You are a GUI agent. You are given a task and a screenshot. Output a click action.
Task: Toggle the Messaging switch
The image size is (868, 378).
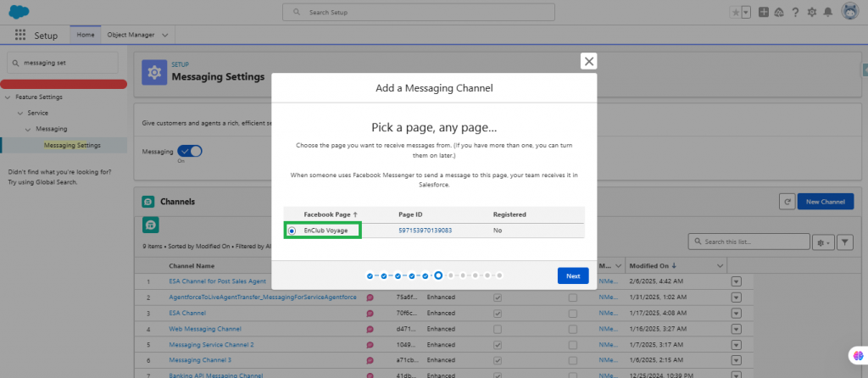(x=191, y=151)
